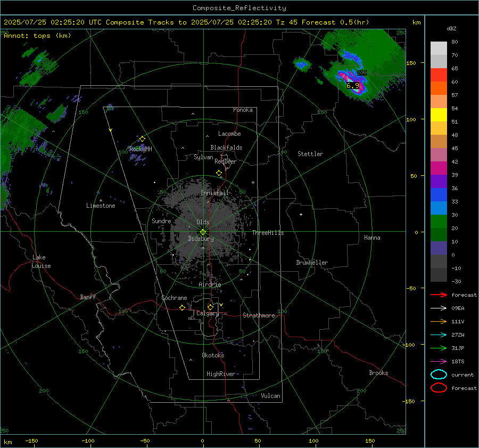Click the Lacombe city label

pyautogui.click(x=229, y=134)
